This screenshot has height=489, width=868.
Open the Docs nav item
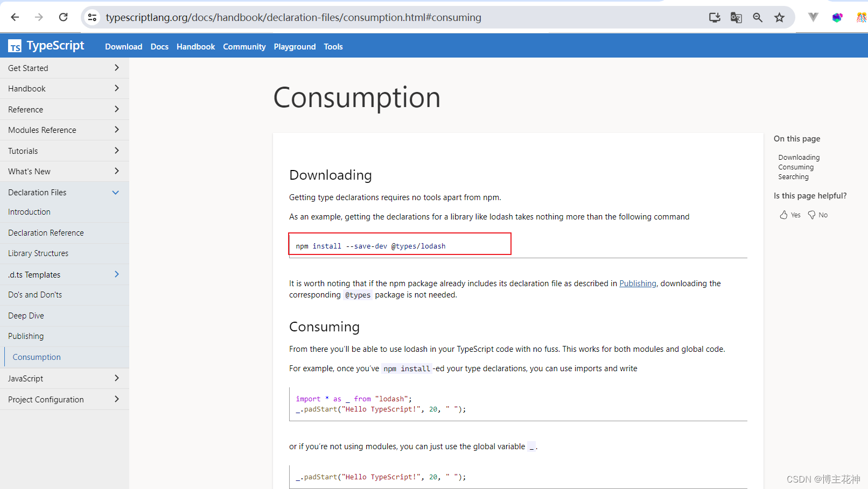159,47
